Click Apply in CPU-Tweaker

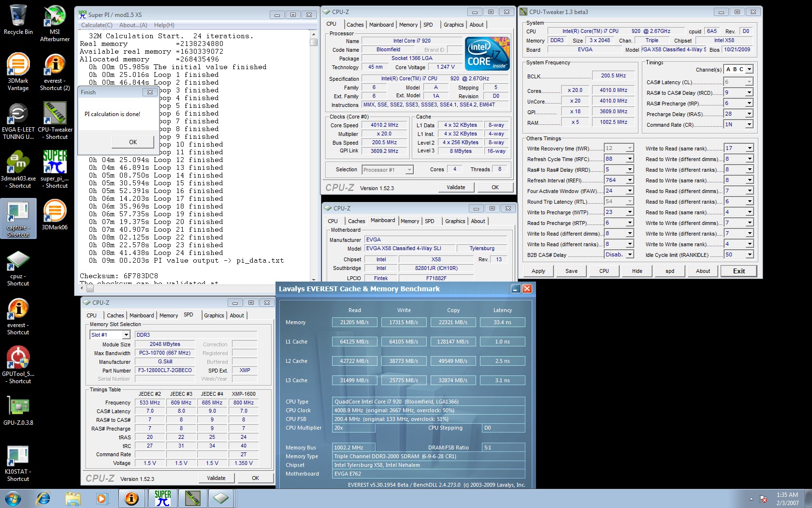click(x=538, y=271)
